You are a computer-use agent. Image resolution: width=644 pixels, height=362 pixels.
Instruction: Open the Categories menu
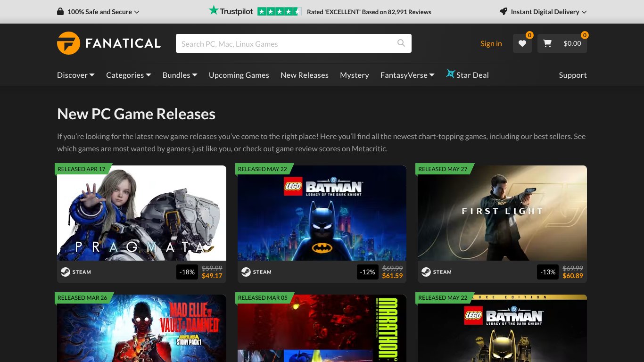(129, 75)
